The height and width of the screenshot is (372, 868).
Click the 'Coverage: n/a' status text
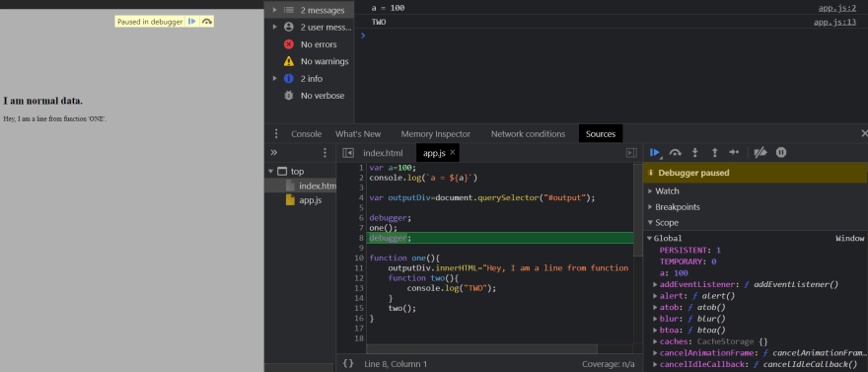click(x=609, y=364)
